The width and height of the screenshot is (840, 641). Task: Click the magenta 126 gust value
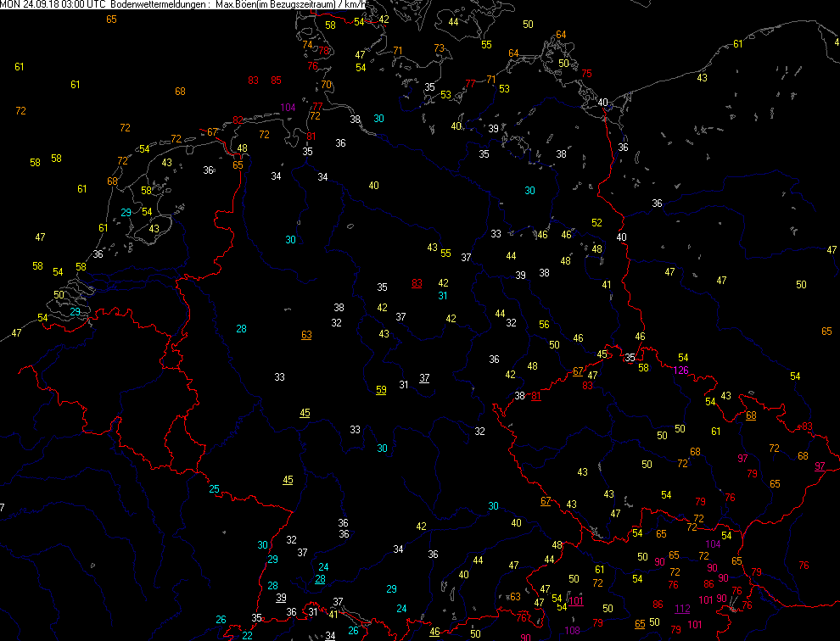[680, 371]
